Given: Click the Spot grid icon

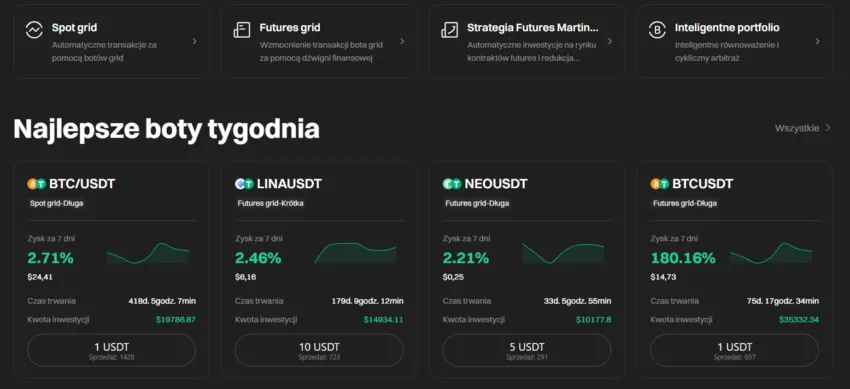Looking at the screenshot, I should [34, 29].
